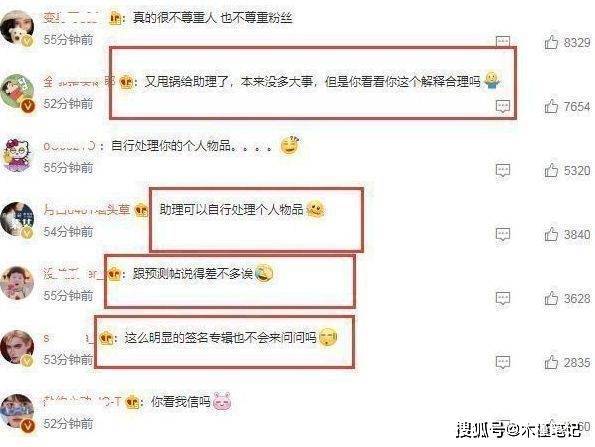Viewport: 595px width, 447px height.
Task: Reply to the 3840-like comment
Action: point(503,235)
